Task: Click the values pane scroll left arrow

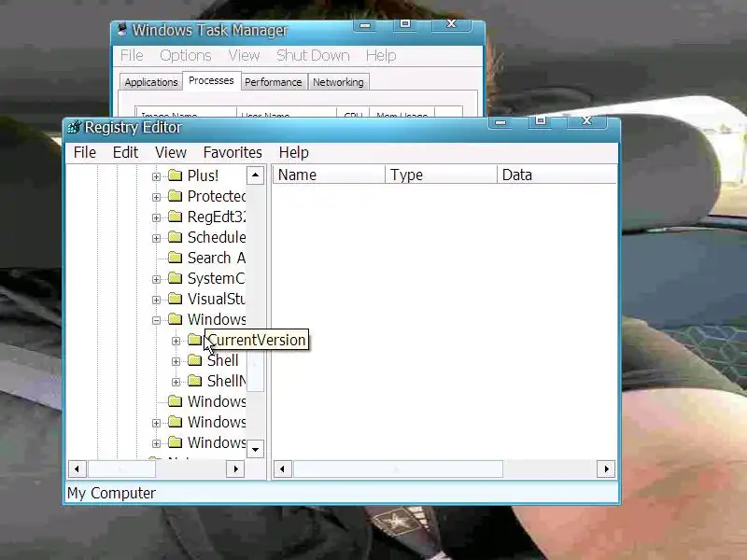Action: click(x=283, y=469)
